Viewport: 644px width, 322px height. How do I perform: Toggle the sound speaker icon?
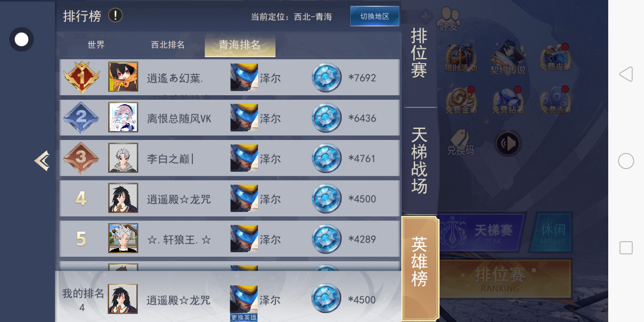click(508, 144)
